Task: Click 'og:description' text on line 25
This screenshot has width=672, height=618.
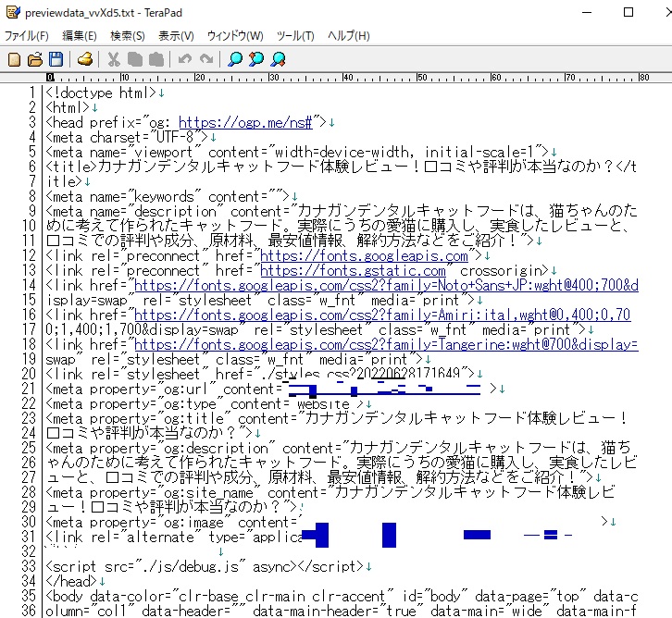Action: (216, 449)
